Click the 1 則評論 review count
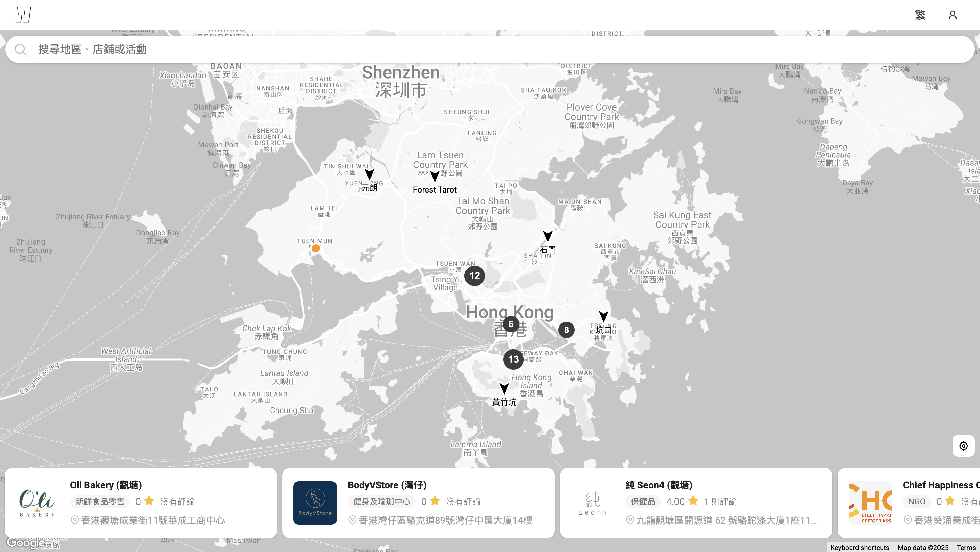 pos(720,501)
